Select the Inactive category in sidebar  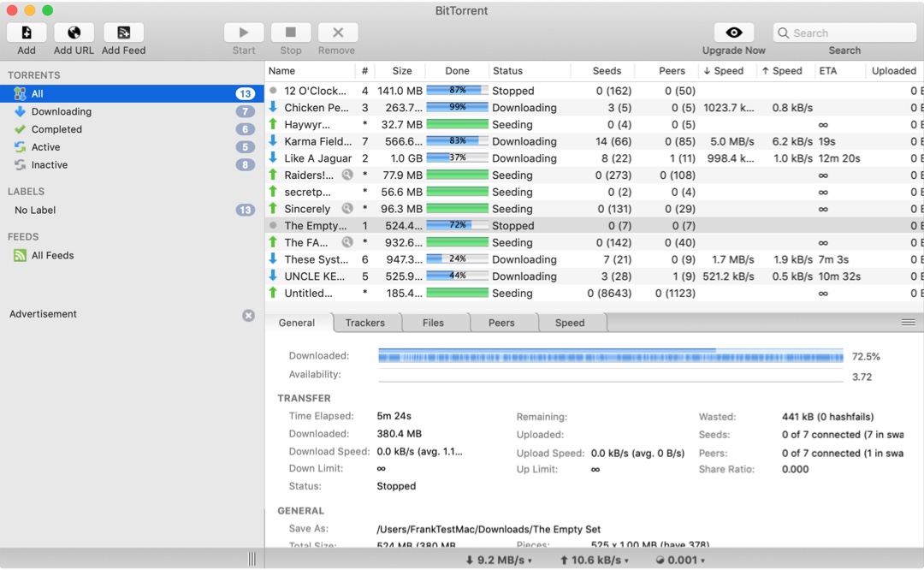point(132,165)
